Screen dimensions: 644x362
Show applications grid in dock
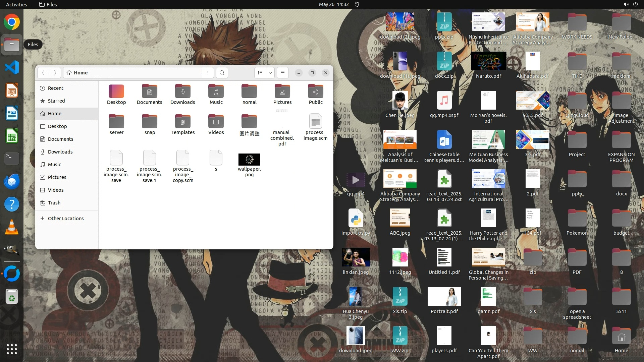tap(12, 349)
